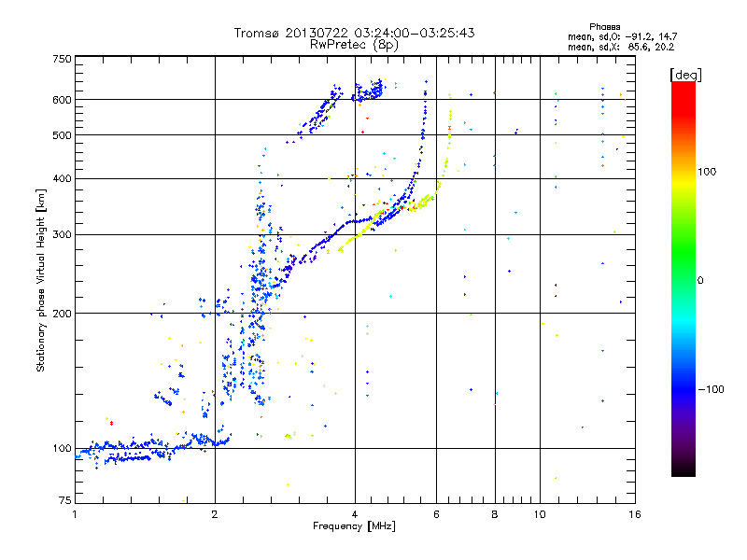Click x-axis tick label '4'

355,514
